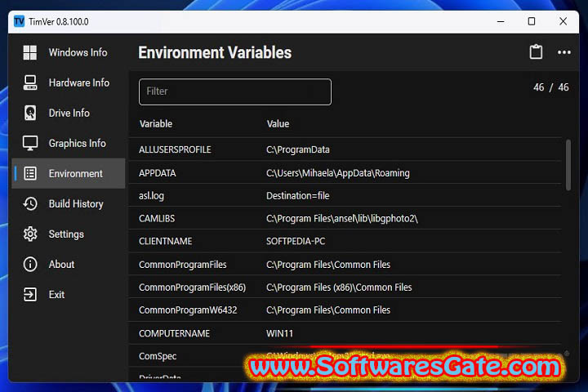Go to Drive Info section
The height and width of the screenshot is (392, 588).
click(69, 113)
